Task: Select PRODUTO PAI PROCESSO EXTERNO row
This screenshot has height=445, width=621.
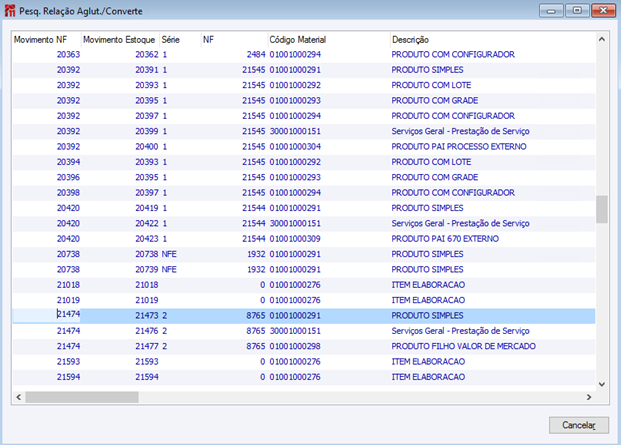Action: click(304, 146)
